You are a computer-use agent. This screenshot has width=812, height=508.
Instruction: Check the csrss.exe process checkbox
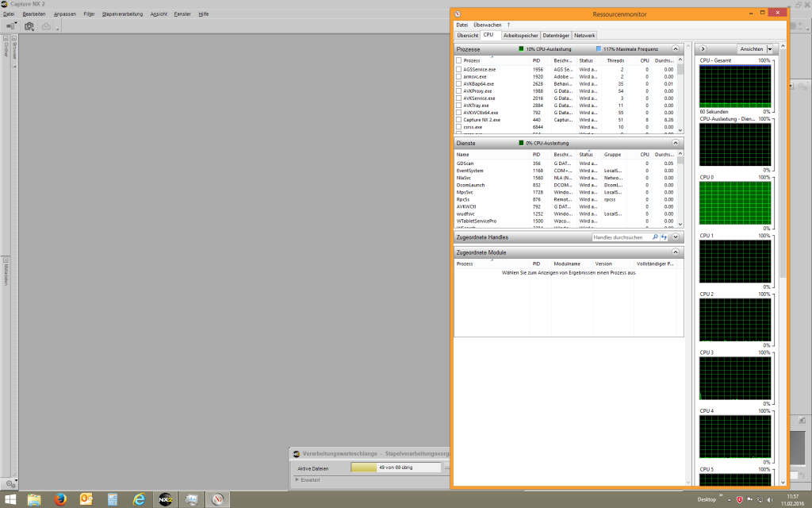(459, 127)
